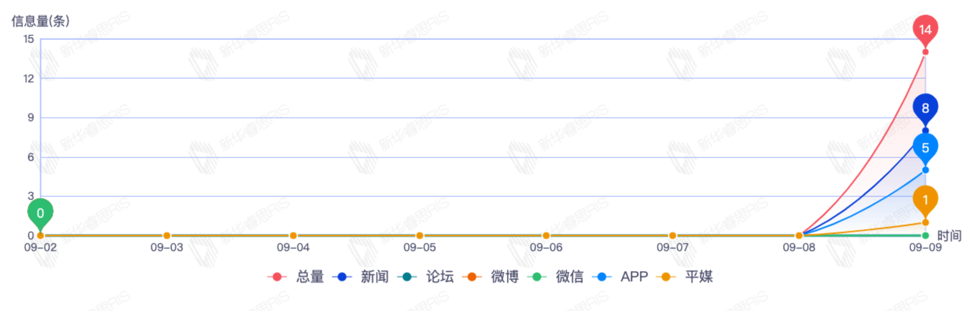Select the data point at 09-03
The width and height of the screenshot is (980, 311).
[x=167, y=236]
